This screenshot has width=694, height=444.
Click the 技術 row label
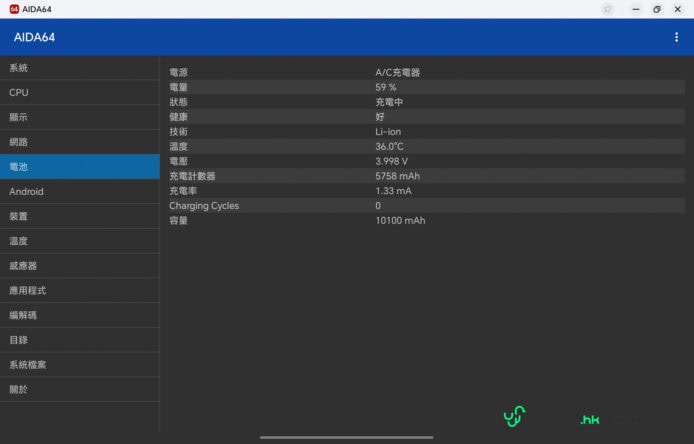(178, 132)
